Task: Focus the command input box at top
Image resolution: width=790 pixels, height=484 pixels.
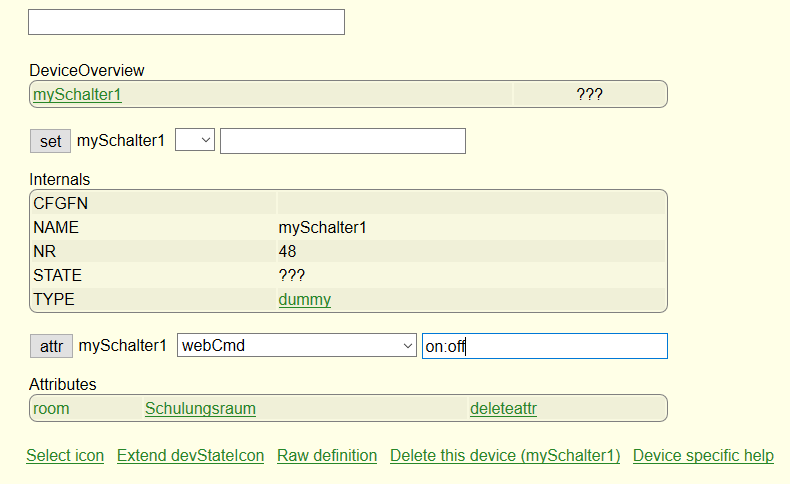Action: point(186,22)
